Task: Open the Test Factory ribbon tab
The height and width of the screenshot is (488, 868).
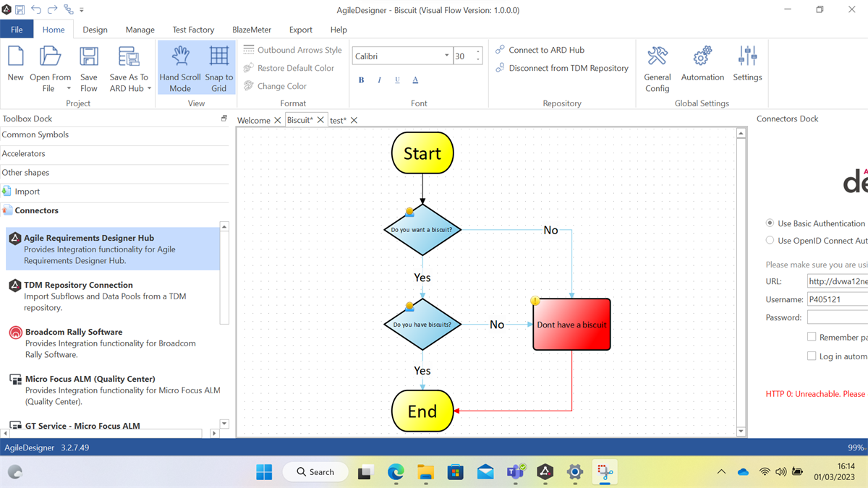Action: (193, 30)
